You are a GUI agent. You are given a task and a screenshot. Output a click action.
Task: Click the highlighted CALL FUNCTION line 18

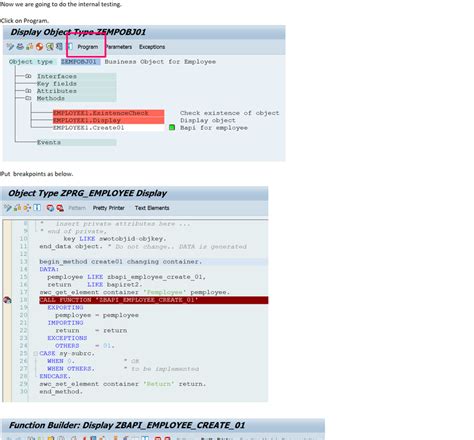tap(154, 300)
